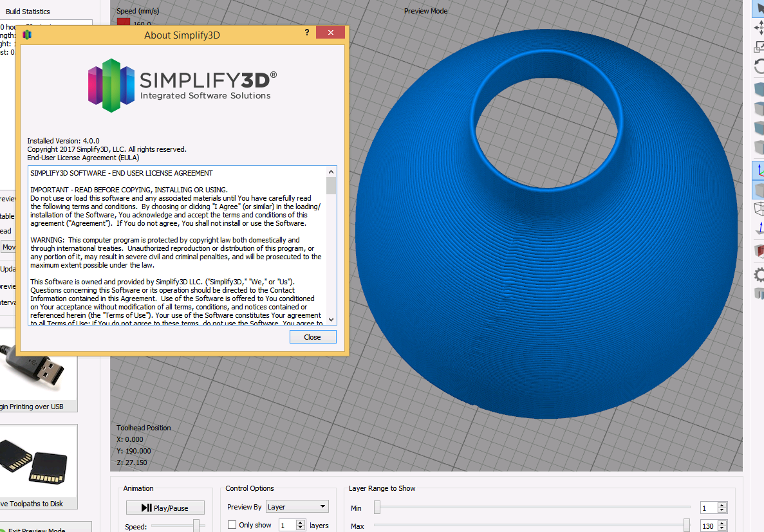
Task: Switch to front view cube
Action: pos(759,127)
